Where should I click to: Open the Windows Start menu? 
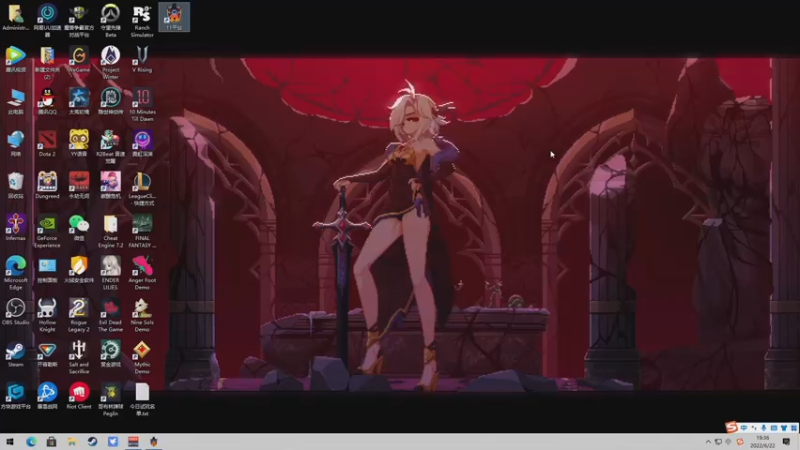pos(10,442)
